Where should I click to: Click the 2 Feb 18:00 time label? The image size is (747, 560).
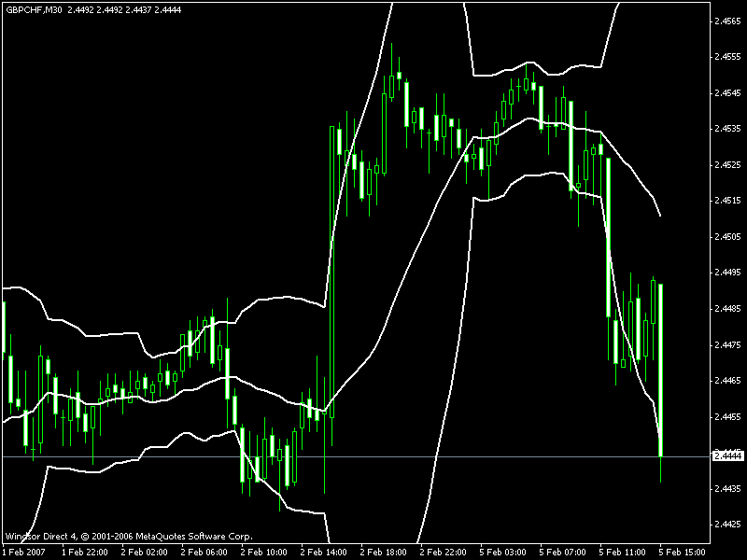click(383, 553)
